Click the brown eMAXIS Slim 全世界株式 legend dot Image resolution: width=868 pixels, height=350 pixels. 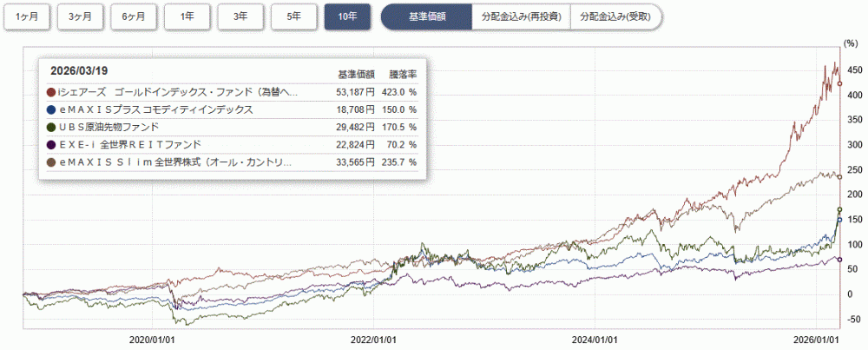pos(52,162)
